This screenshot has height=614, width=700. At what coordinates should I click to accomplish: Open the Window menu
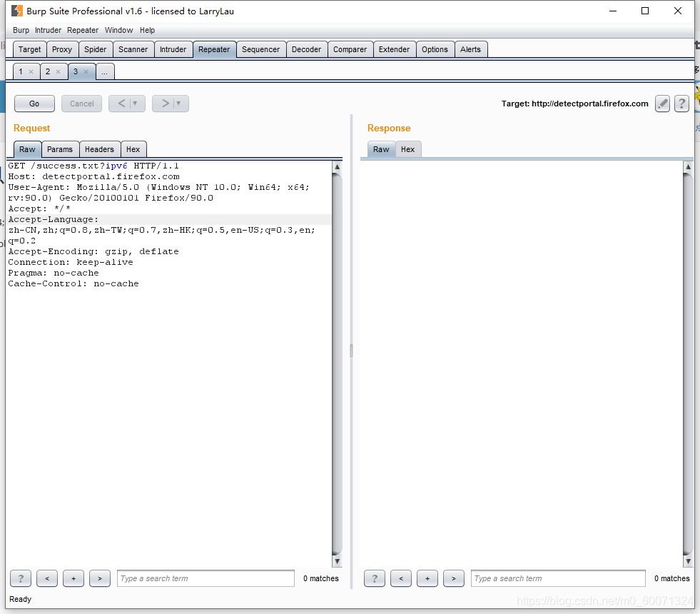click(118, 31)
